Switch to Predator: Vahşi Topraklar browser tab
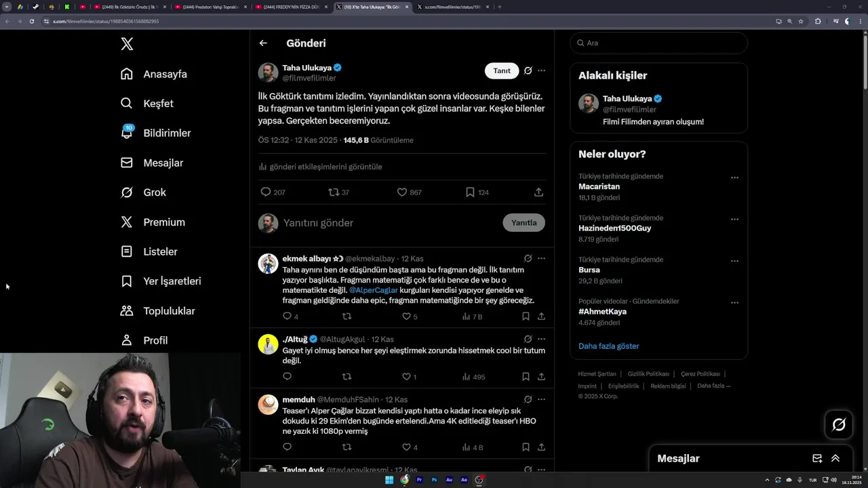Viewport: 868px width, 488px height. pyautogui.click(x=210, y=7)
